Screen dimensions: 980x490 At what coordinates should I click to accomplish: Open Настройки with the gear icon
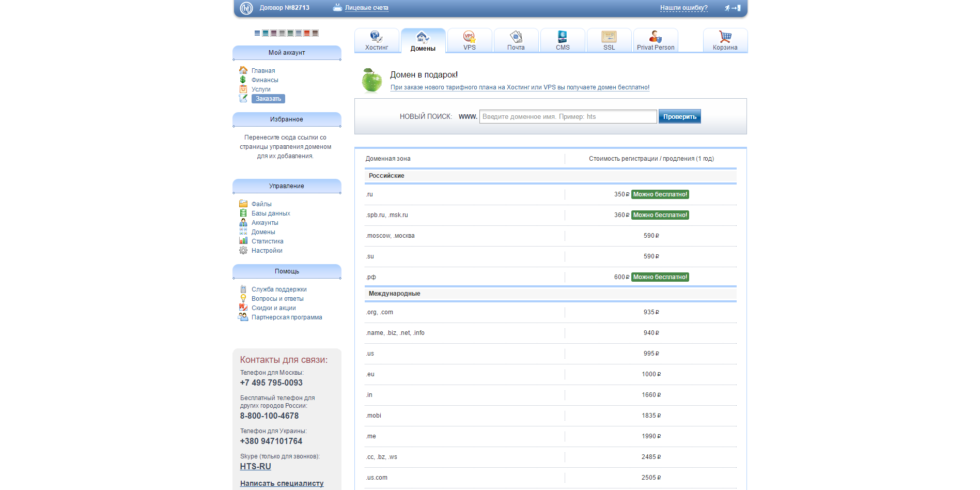click(243, 251)
